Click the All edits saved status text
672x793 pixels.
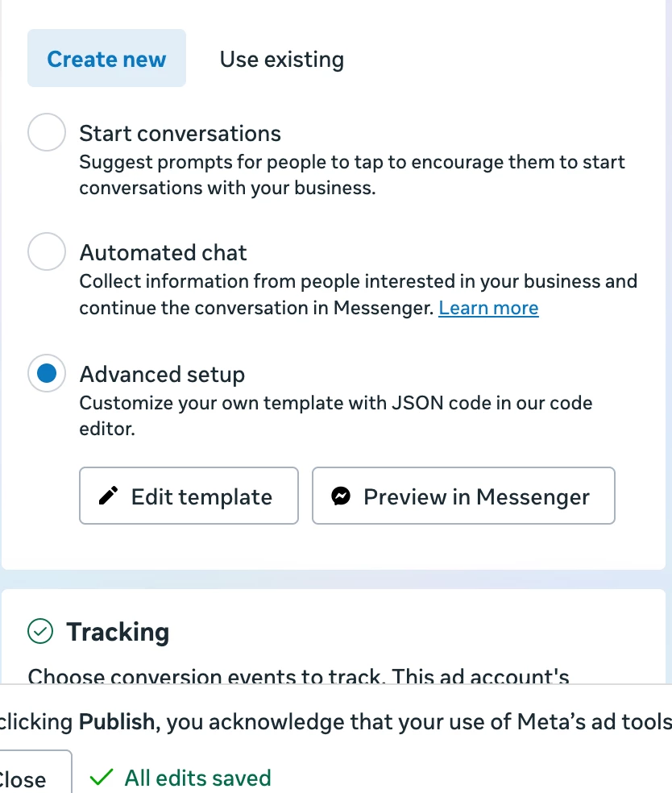click(197, 778)
